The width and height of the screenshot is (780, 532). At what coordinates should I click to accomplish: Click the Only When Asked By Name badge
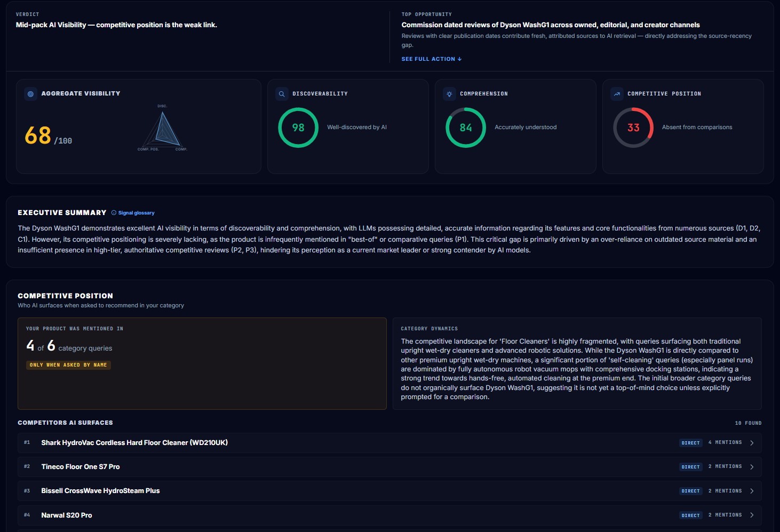point(68,365)
